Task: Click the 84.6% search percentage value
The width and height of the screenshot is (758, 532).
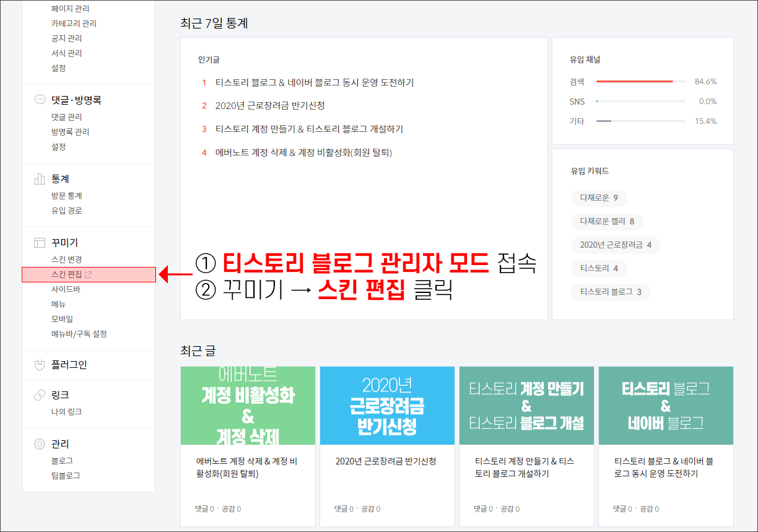Action: [x=705, y=81]
